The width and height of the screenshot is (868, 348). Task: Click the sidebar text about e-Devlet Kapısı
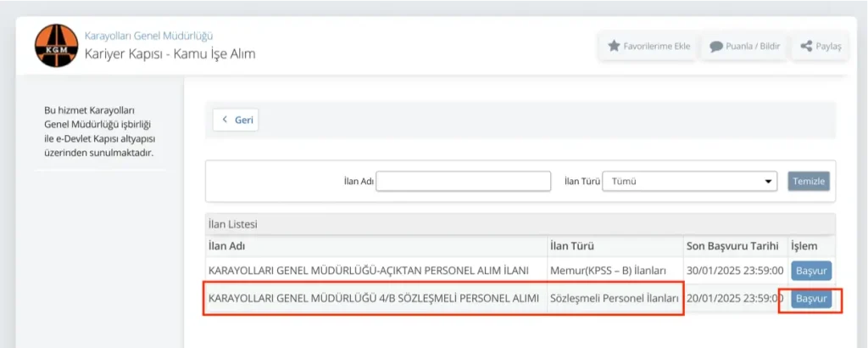pyautogui.click(x=100, y=131)
